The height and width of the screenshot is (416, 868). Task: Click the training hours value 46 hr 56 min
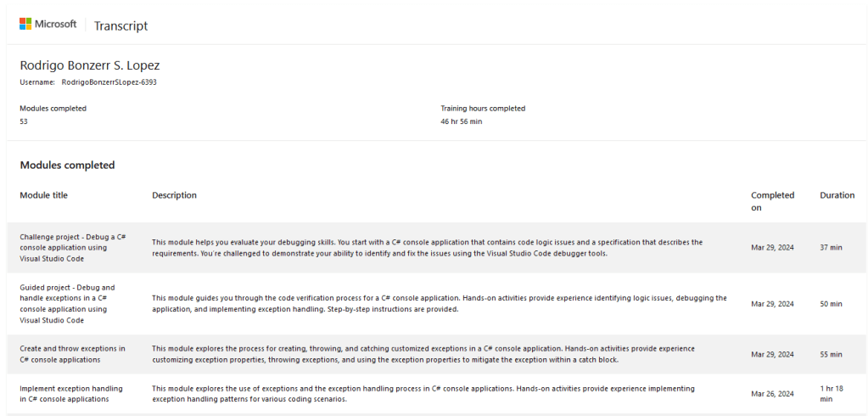(461, 121)
